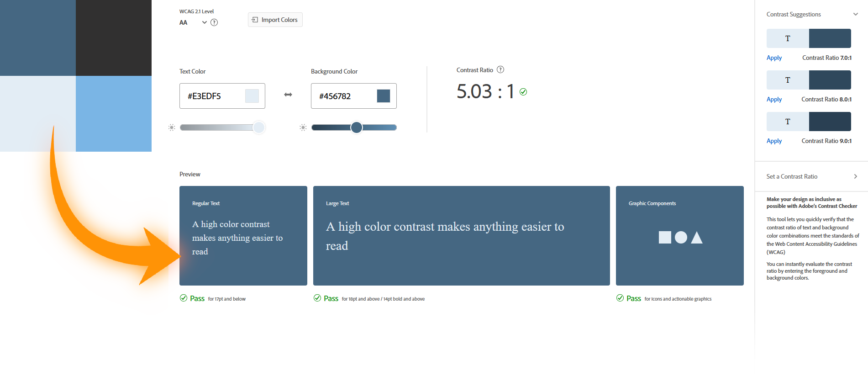Select the light blue square in the palette image
Viewport: 868px width, 392px height.
click(114, 113)
